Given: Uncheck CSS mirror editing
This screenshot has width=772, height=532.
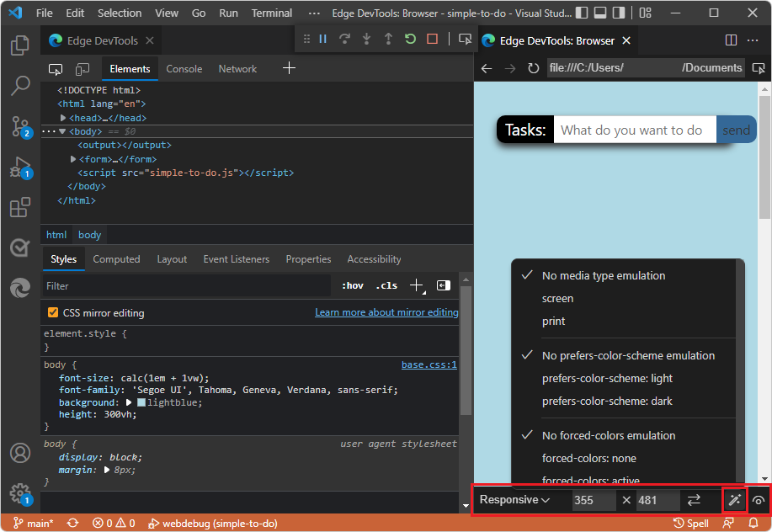Looking at the screenshot, I should (x=53, y=311).
